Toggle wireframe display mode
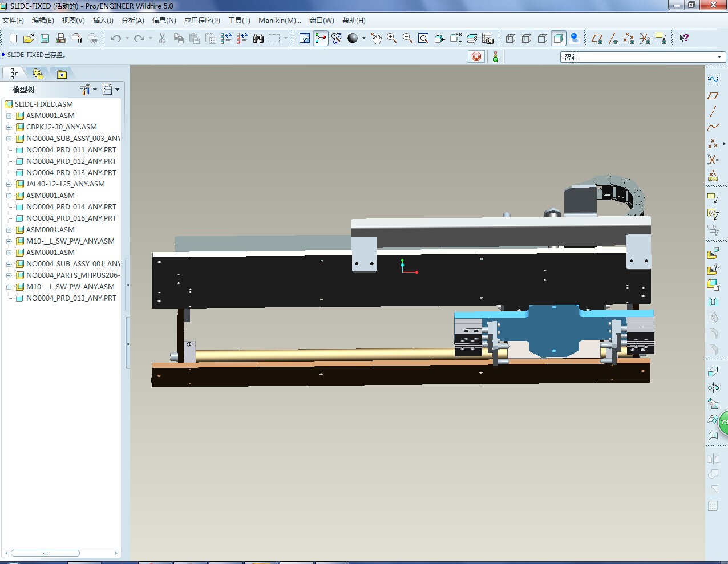Image resolution: width=728 pixels, height=564 pixels. [511, 38]
